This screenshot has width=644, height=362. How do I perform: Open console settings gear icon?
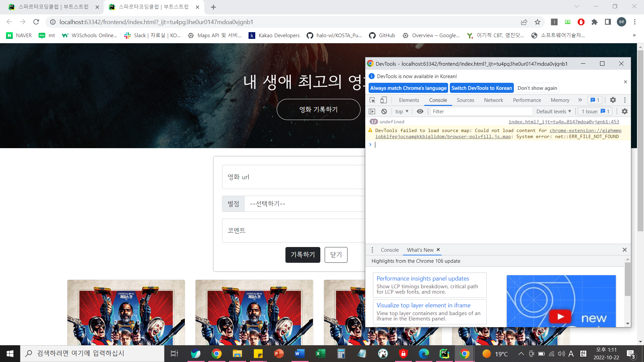(625, 111)
